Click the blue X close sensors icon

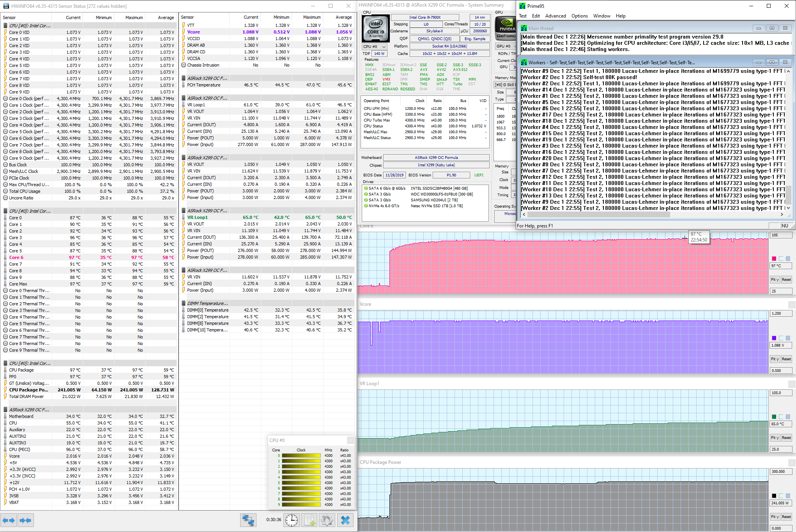(x=345, y=520)
